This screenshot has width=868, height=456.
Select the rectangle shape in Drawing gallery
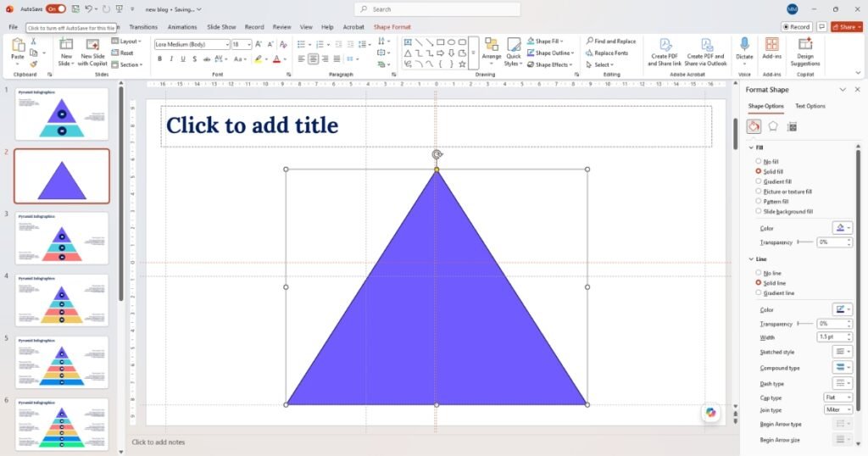[440, 42]
